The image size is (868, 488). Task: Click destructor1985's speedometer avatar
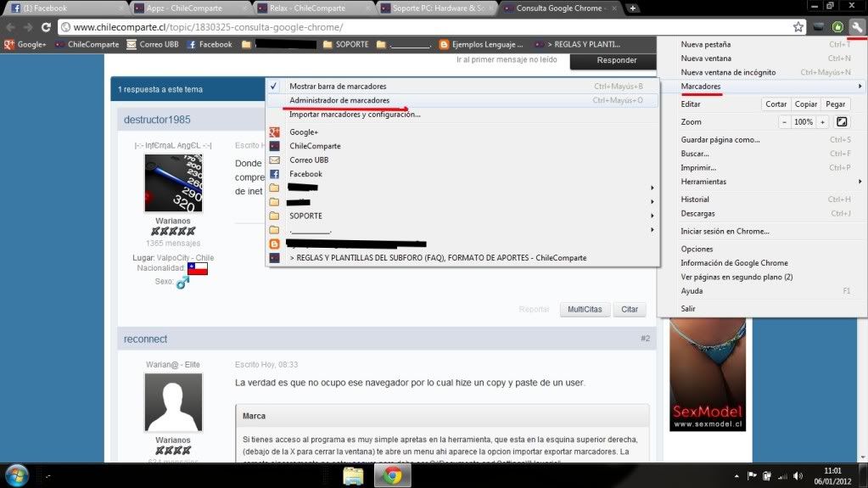(173, 182)
